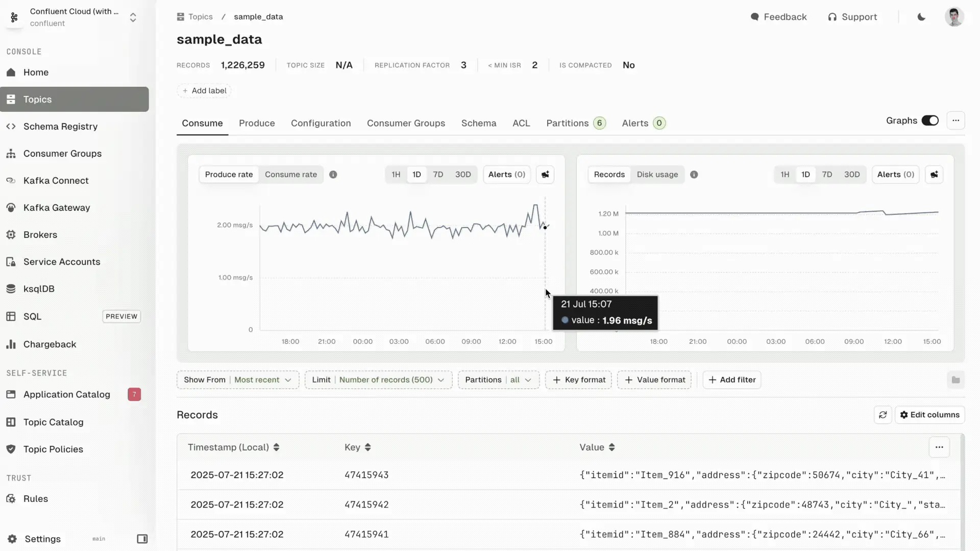Create an alert from the produce rate chart
The height and width of the screenshot is (551, 980).
point(545,174)
